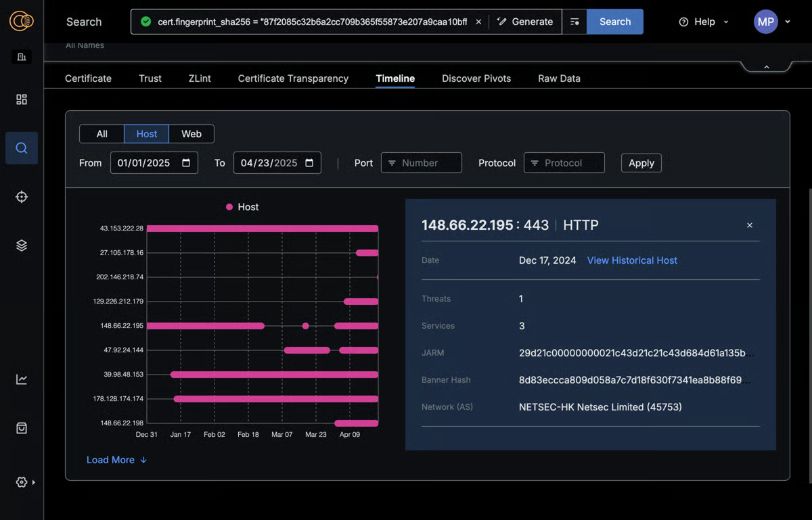Expand the Help dropdown menu
This screenshot has height=520, width=812.
coord(702,22)
